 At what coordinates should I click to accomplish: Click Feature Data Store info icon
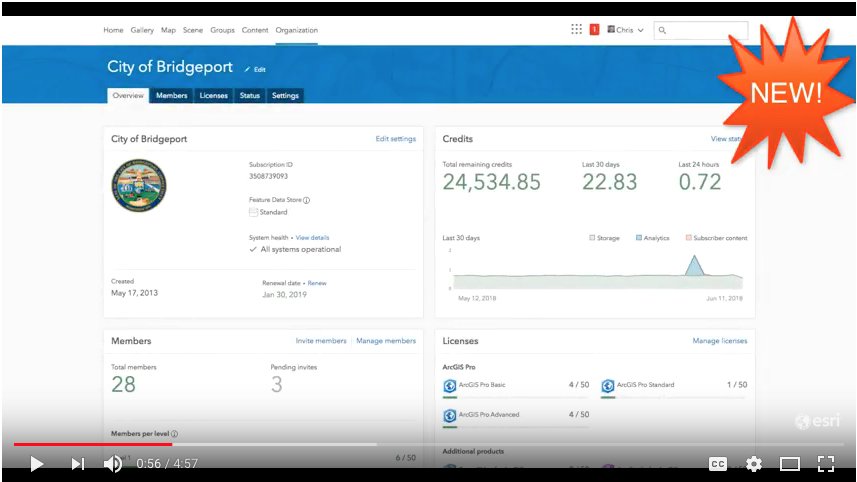coord(307,200)
